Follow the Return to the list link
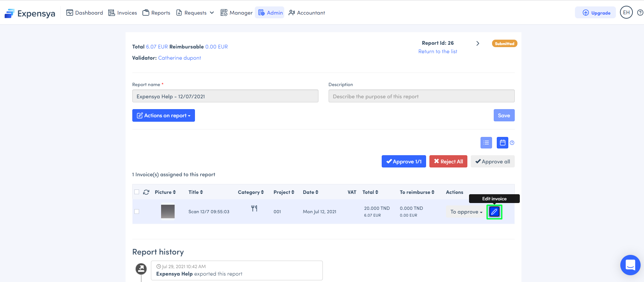644x282 pixels. (x=438, y=52)
